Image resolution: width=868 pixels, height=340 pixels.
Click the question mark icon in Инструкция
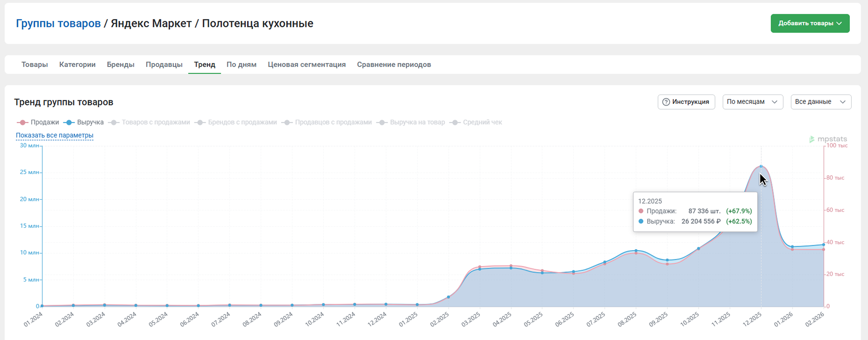tap(666, 102)
